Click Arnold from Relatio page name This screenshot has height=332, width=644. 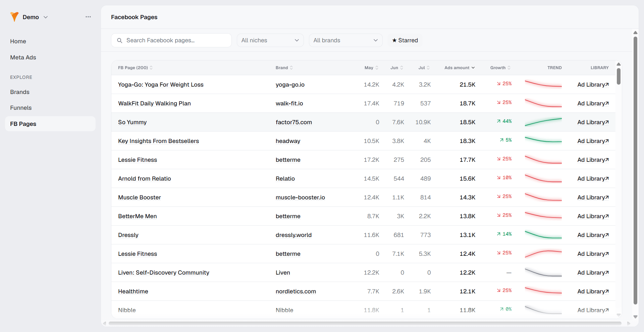[x=144, y=179]
